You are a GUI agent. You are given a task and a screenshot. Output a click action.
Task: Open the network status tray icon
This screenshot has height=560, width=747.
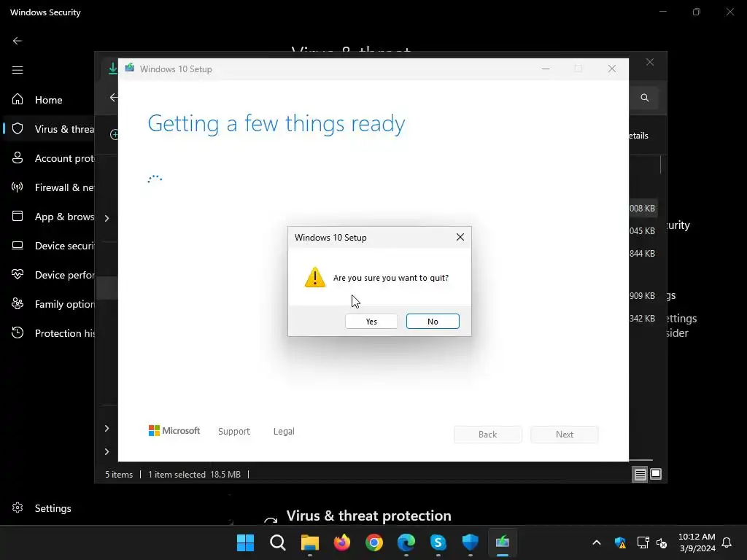(643, 542)
